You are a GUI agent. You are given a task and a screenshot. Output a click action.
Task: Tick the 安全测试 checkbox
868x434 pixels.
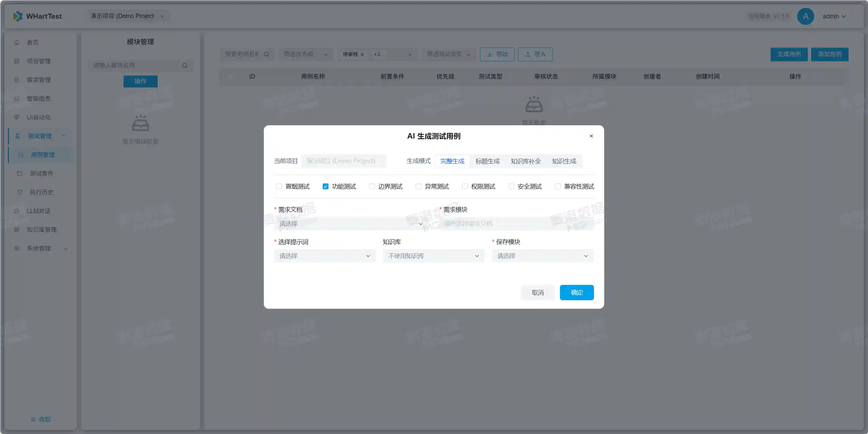(x=511, y=187)
